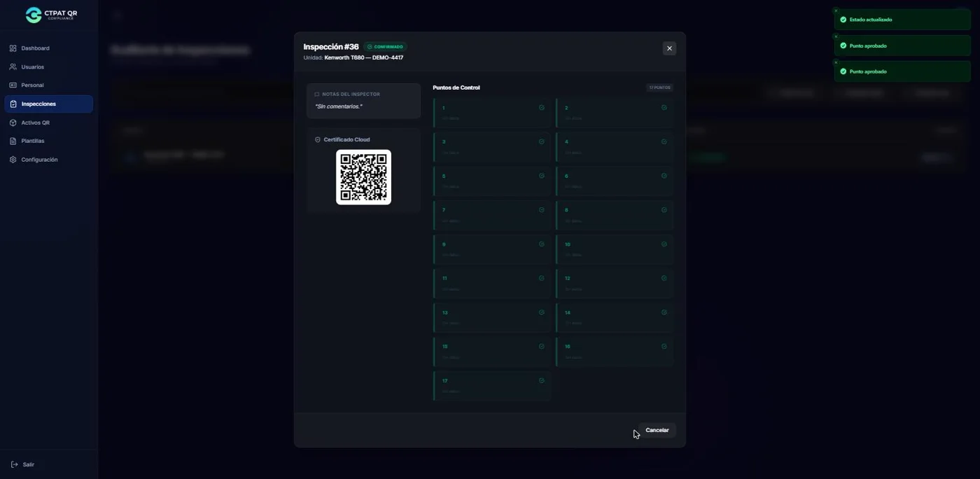Click the check icon on control point 4

664,141
